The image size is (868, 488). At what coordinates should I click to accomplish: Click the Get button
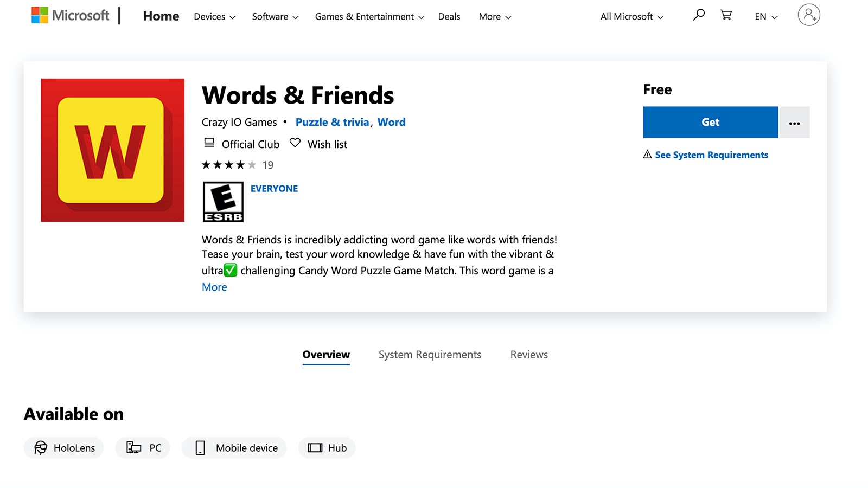point(710,122)
